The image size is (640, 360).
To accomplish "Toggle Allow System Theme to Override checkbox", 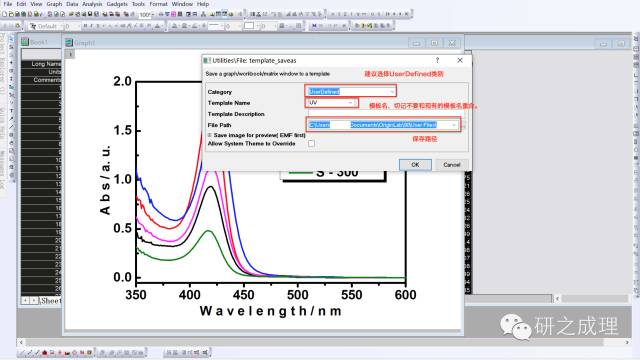I will [311, 144].
